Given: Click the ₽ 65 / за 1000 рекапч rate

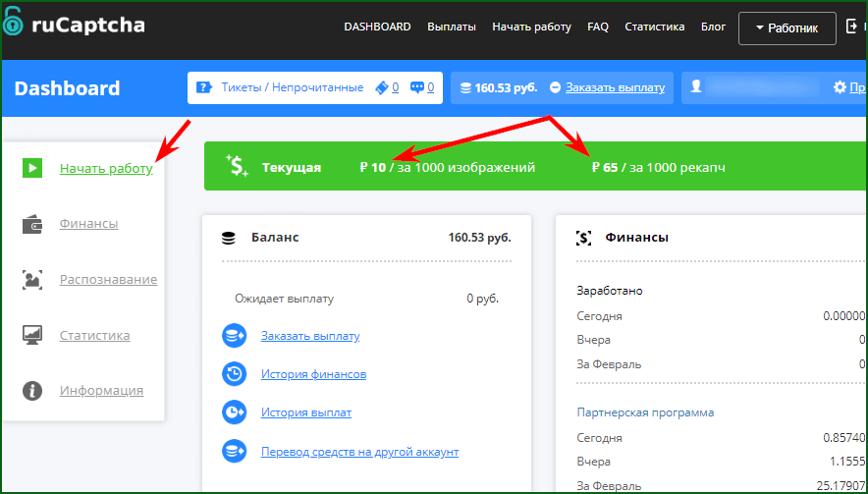Looking at the screenshot, I should click(x=658, y=167).
